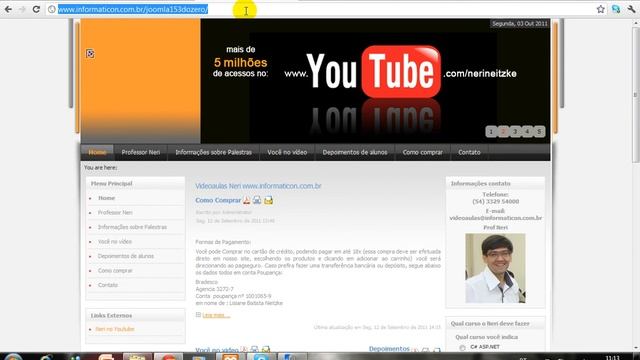This screenshot has width=640, height=360.
Task: Open Informações sobre Palestras in top navigation
Action: 213,152
